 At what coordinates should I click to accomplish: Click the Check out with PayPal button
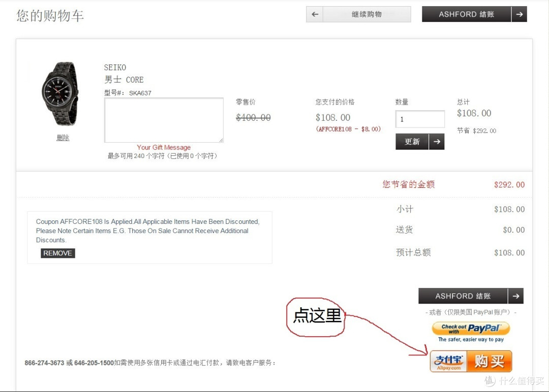471,329
